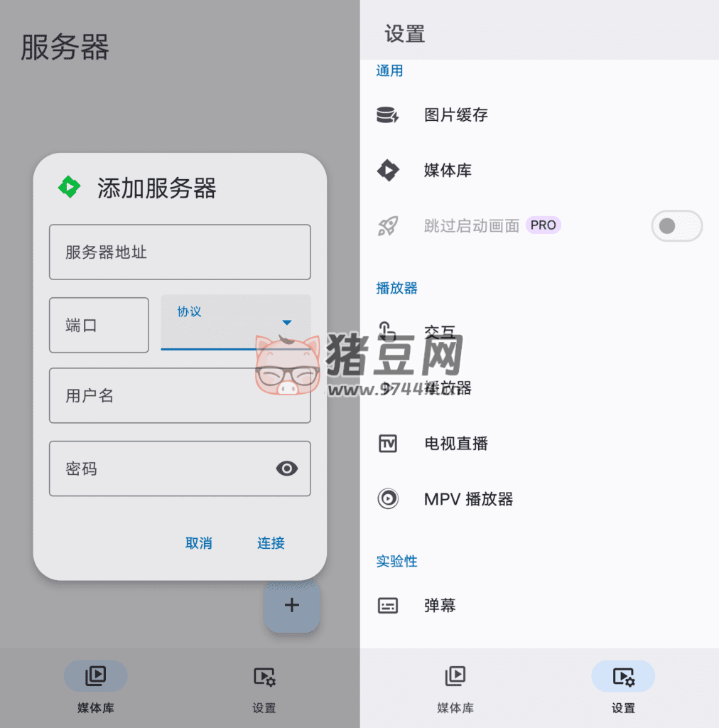The image size is (719, 728).
Task: Open the 协议 combo box field
Action: (x=236, y=322)
